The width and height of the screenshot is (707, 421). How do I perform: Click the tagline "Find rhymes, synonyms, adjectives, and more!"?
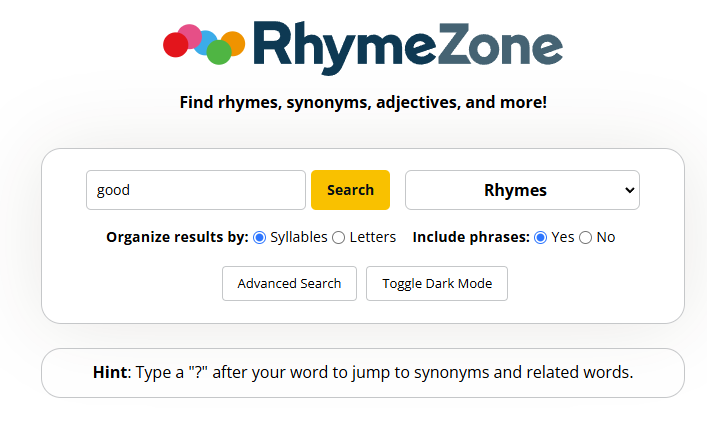tap(363, 102)
